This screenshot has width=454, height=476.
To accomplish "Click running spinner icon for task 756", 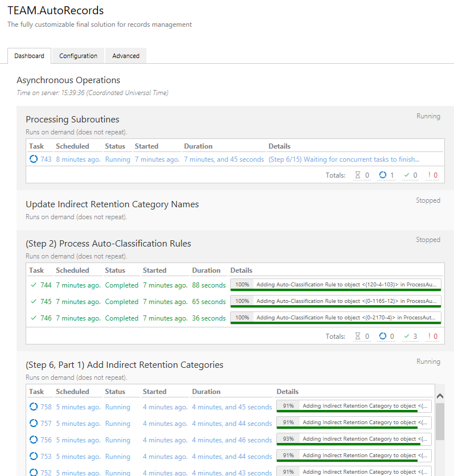I will click(x=34, y=440).
